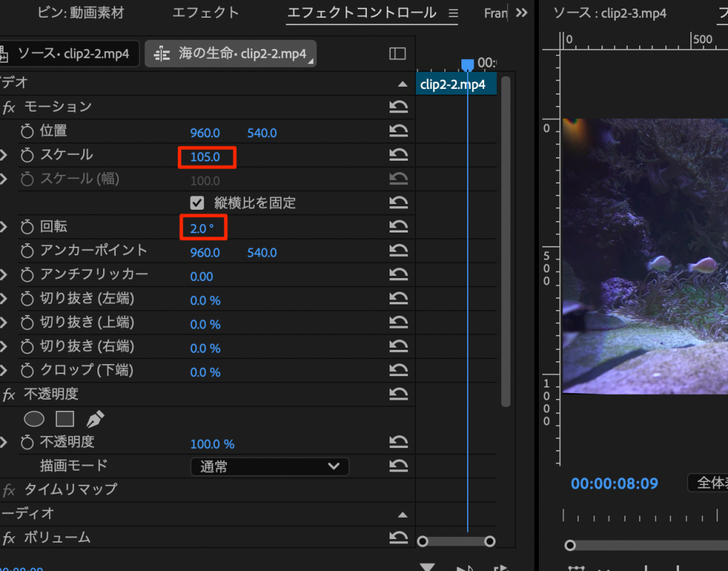This screenshot has width=728, height=571.
Task: Click the スケール value 105.0
Action: point(205,156)
